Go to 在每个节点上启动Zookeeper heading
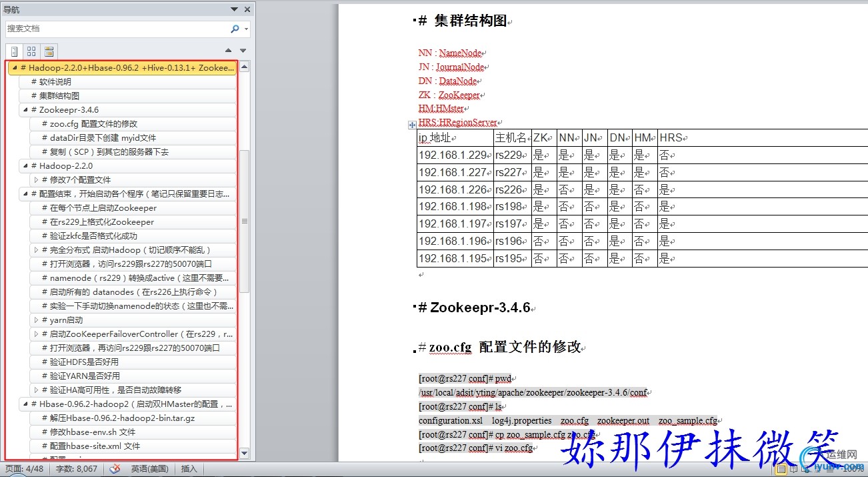 click(x=133, y=207)
